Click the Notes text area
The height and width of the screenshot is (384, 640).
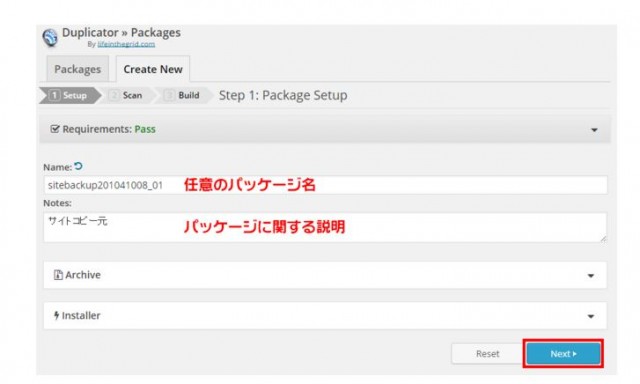coord(325,227)
